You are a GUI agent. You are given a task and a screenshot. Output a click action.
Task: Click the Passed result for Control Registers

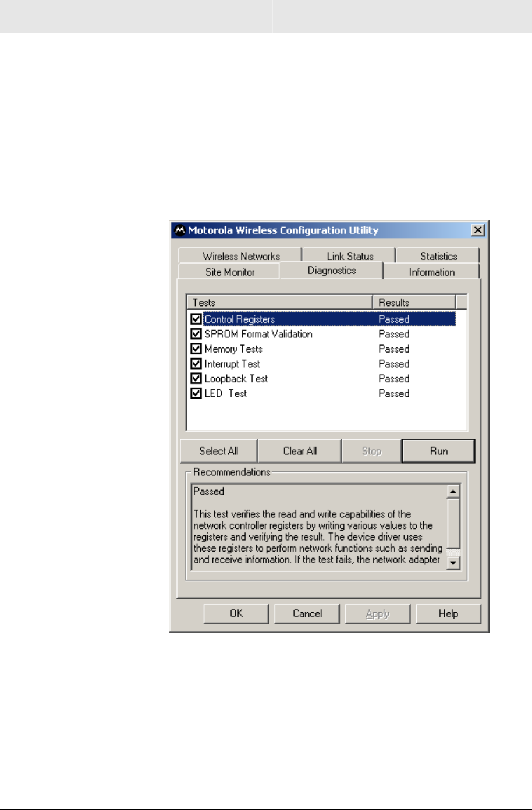click(x=394, y=319)
